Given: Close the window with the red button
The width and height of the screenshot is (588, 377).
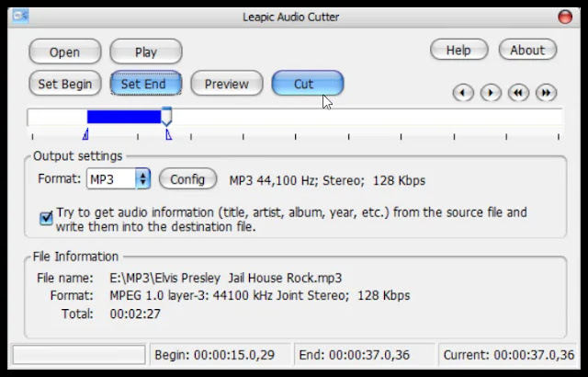Looking at the screenshot, I should 565,17.
